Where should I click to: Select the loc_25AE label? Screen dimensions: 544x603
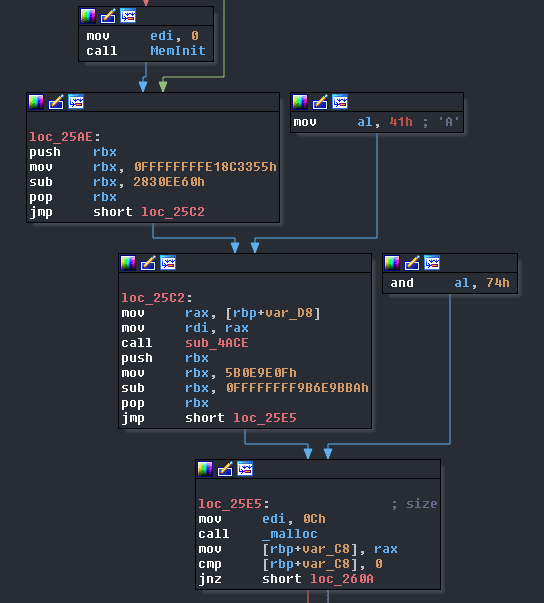pyautogui.click(x=61, y=137)
